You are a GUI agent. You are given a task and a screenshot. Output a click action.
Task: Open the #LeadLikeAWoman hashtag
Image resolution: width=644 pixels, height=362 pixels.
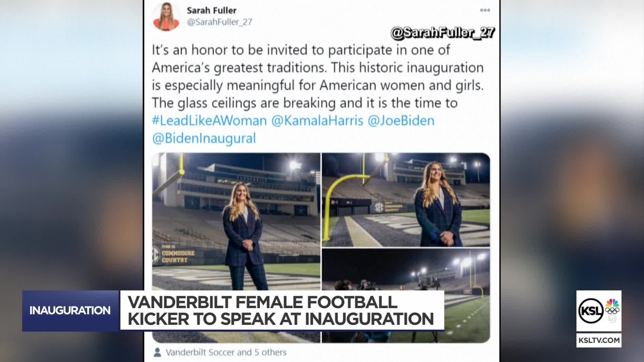(209, 121)
